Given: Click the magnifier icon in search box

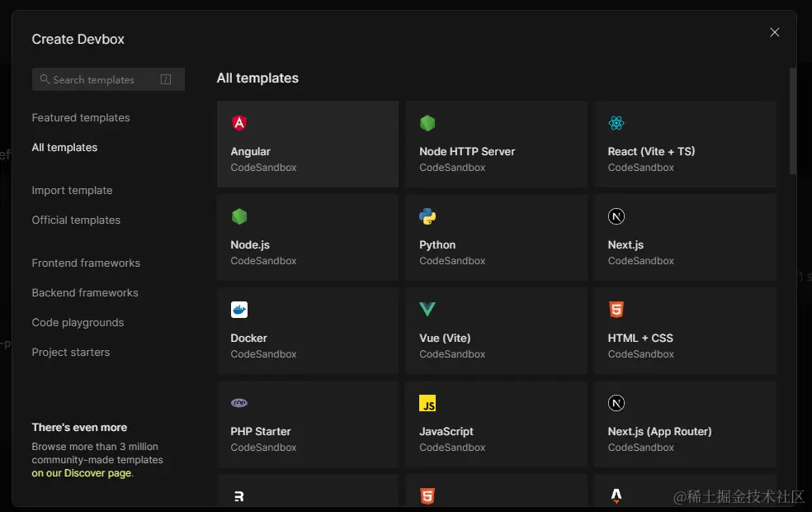Looking at the screenshot, I should 45,78.
